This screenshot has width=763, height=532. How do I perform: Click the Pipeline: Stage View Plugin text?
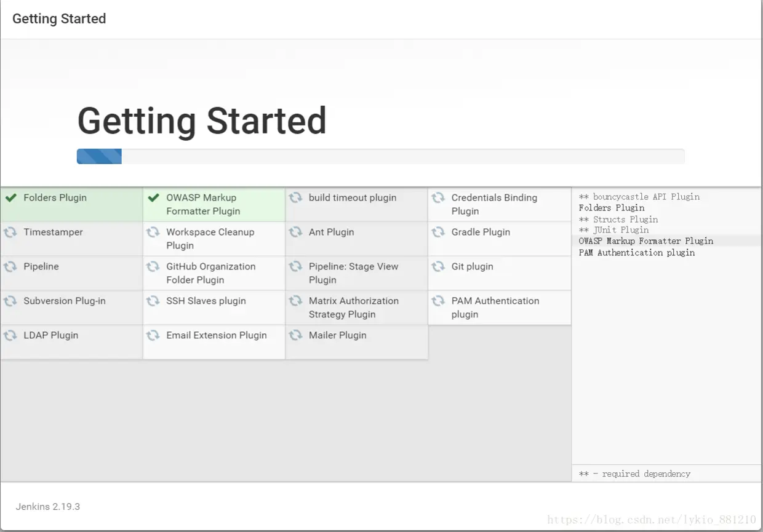353,273
